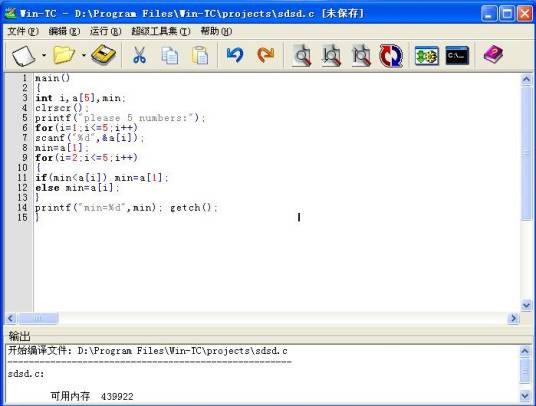536x406 pixels.
Task: Open the 超级工具集(T) menu
Action: pos(161,31)
